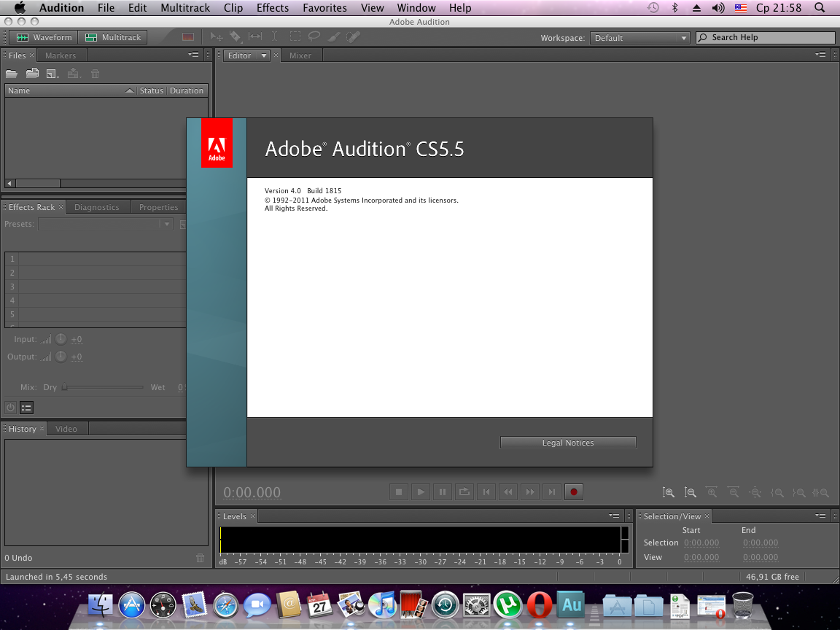This screenshot has width=840, height=630.
Task: Click the Play button in transport controls
Action: tap(421, 492)
